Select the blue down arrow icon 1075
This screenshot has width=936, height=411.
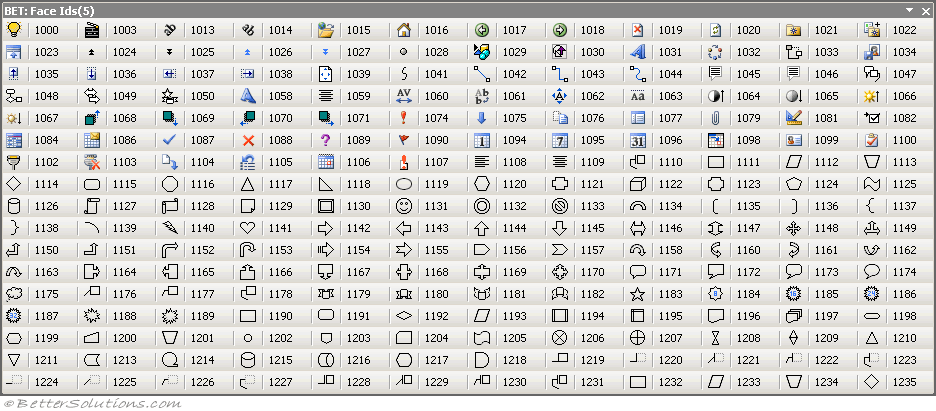click(482, 118)
